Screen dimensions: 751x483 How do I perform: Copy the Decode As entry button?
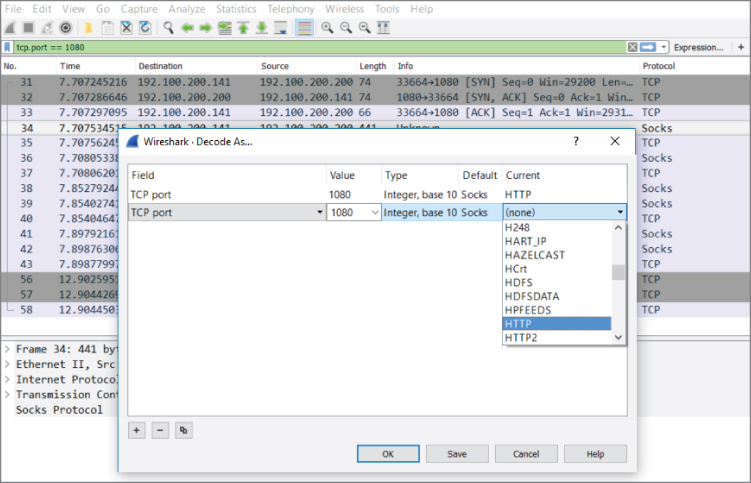coord(183,430)
